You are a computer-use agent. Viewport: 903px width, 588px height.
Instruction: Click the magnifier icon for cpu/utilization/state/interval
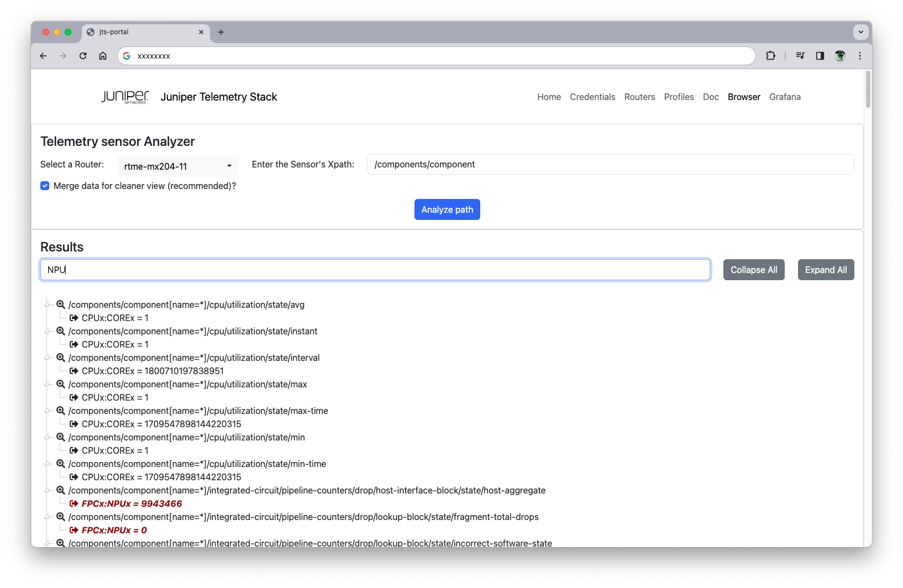[x=61, y=358]
